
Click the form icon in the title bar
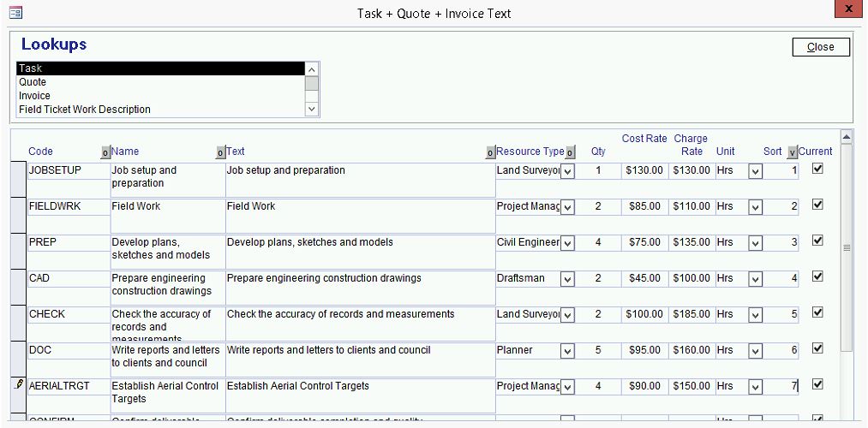15,13
